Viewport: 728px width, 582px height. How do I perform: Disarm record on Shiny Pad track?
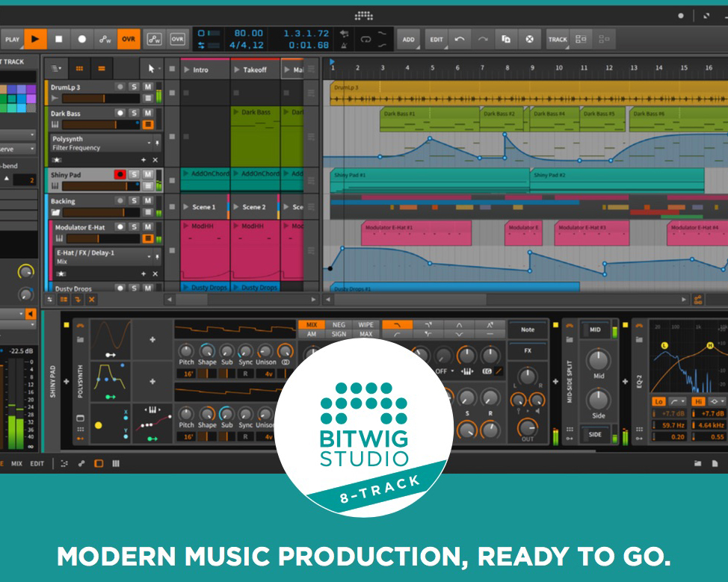coord(120,174)
